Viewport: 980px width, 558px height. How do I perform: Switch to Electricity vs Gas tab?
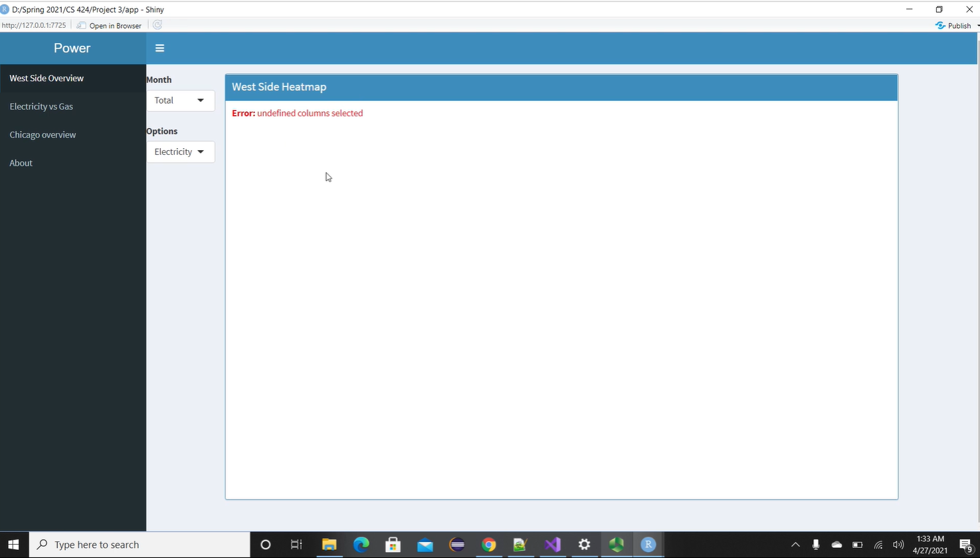pos(73,106)
